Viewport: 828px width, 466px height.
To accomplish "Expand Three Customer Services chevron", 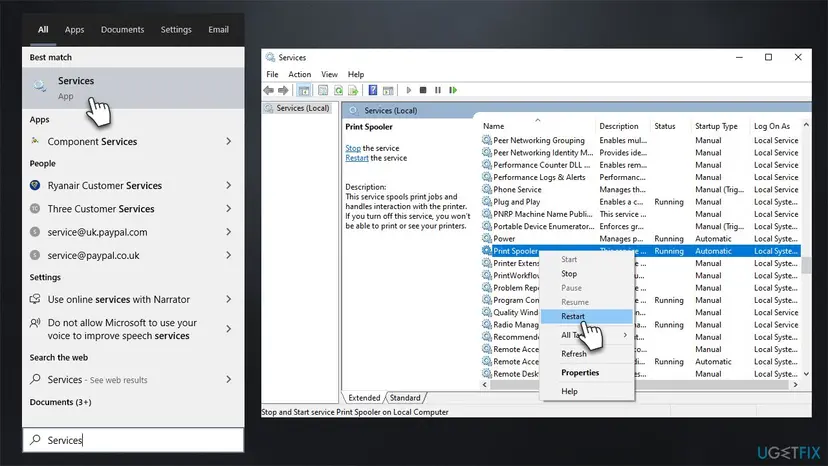I will point(229,209).
